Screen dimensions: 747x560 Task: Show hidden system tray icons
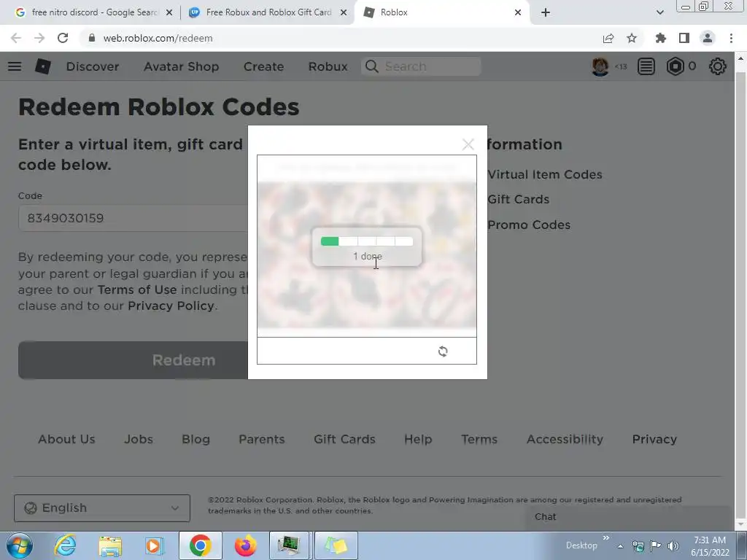pos(620,546)
